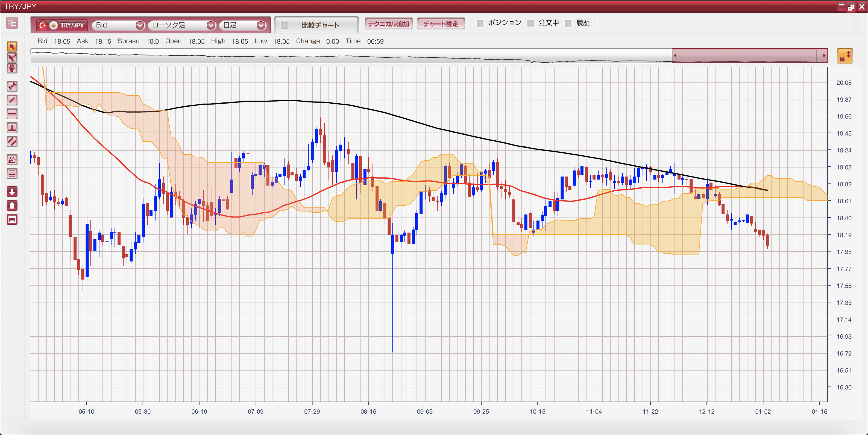Click the 07-29 date axis label
This screenshot has width=868, height=435.
tap(312, 412)
